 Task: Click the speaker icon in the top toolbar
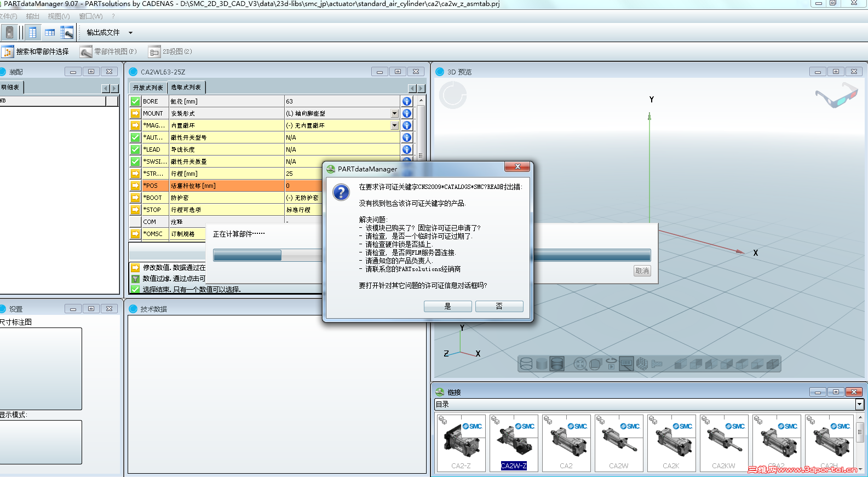click(9, 32)
